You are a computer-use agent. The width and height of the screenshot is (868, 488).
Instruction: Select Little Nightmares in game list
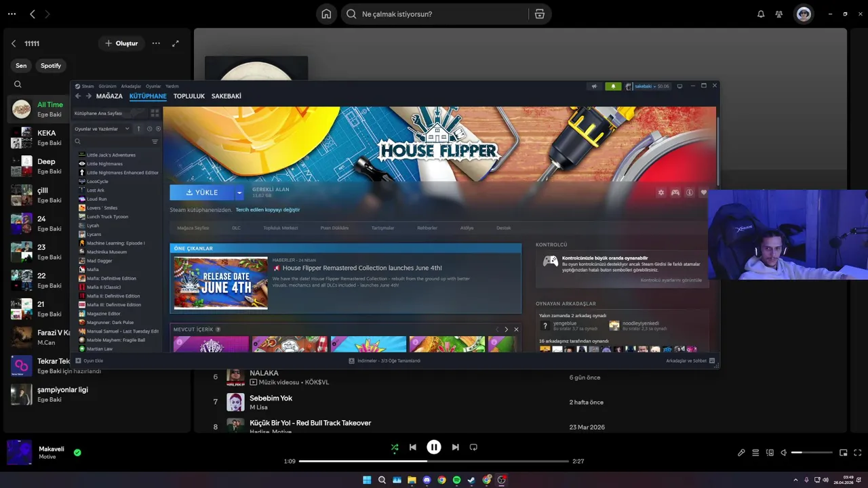coord(104,163)
